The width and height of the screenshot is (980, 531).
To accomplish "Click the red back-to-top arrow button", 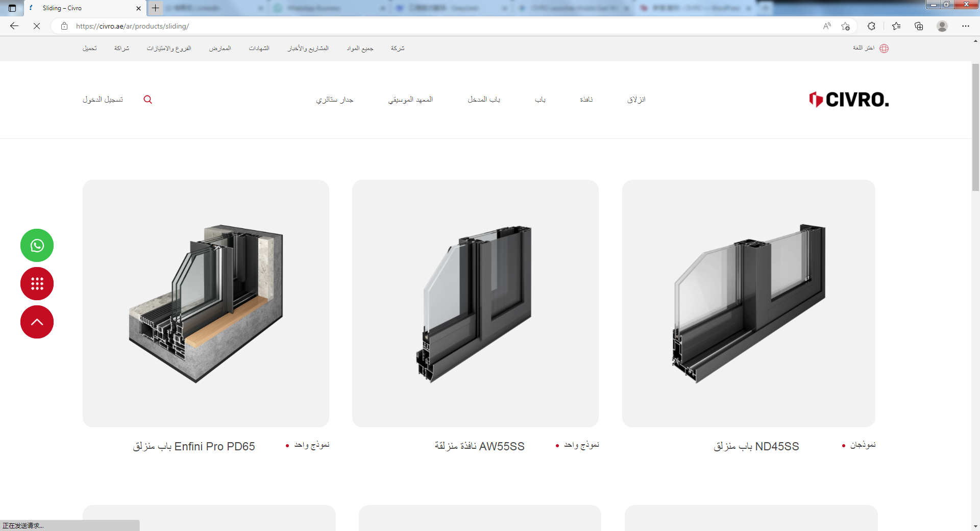I will [x=37, y=322].
